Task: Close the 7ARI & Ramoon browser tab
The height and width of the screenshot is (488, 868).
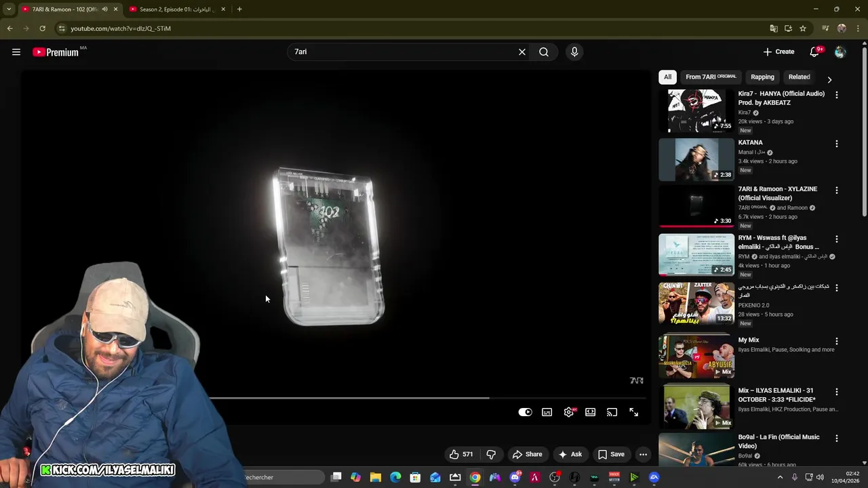Action: click(x=115, y=9)
